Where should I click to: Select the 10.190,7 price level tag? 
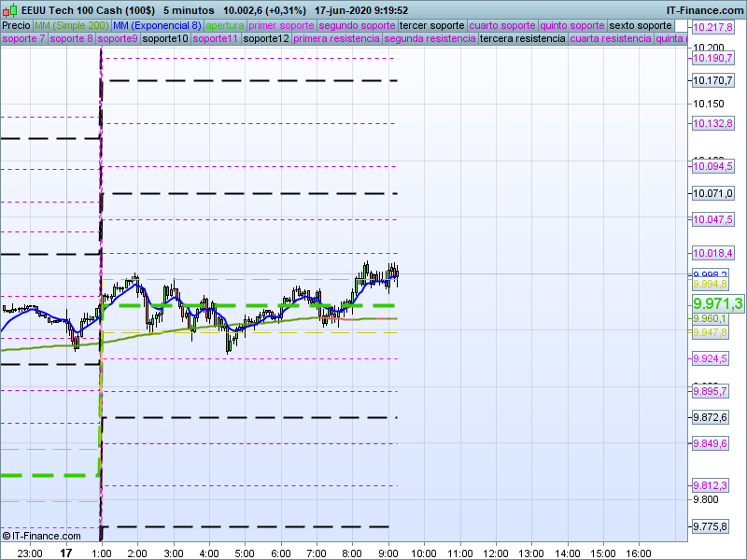coord(712,58)
